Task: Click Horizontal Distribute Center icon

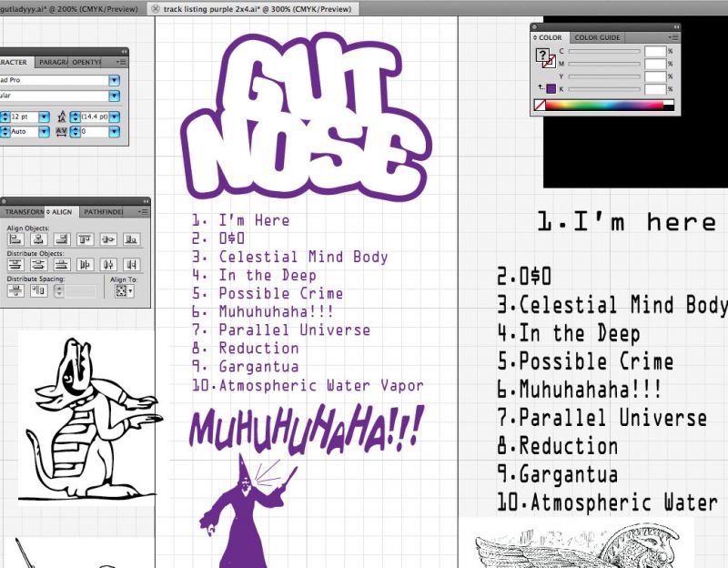Action: [x=108, y=265]
